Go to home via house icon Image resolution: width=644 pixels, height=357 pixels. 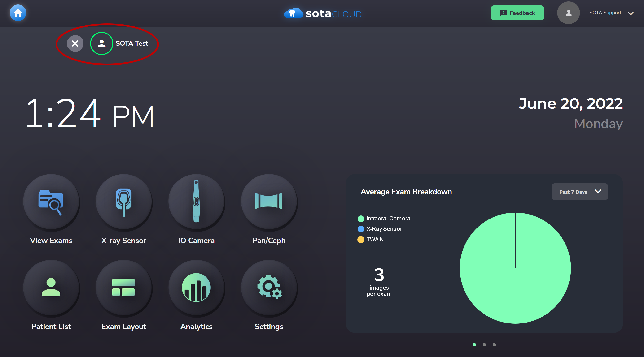coord(18,13)
